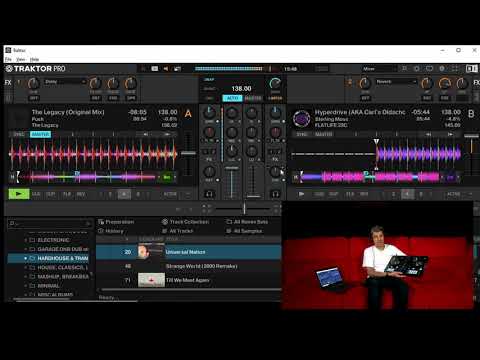Click the CUE button on Deck A
Viewport: 480px width, 360px height.
36,194
